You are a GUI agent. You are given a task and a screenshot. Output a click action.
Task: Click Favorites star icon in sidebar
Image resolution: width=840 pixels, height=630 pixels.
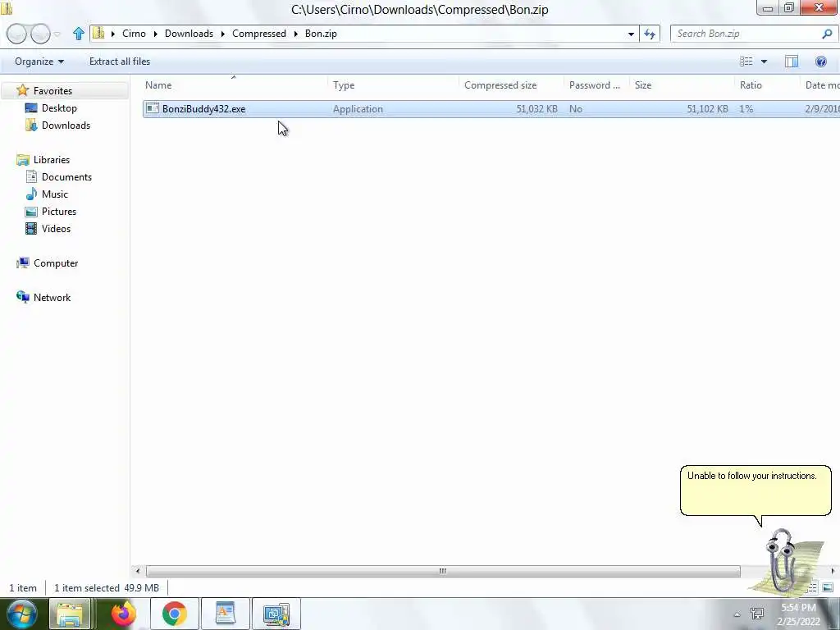click(22, 90)
